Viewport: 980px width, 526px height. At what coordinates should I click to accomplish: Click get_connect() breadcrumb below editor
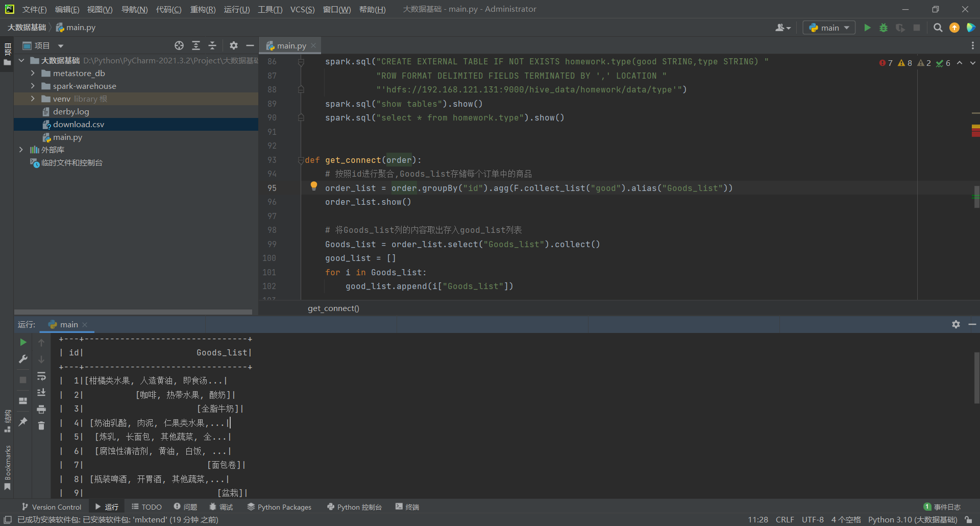(x=333, y=308)
